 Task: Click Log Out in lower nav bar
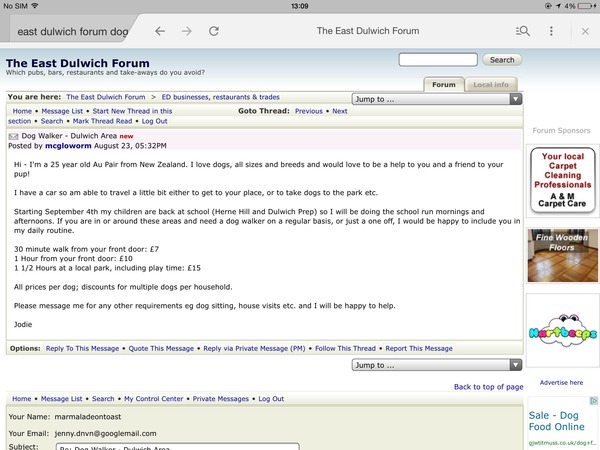(271, 399)
